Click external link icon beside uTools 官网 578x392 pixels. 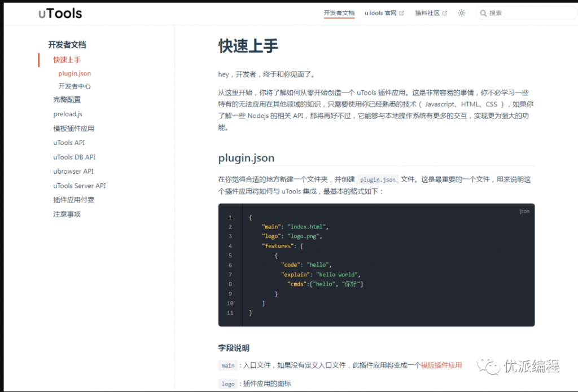pos(402,13)
